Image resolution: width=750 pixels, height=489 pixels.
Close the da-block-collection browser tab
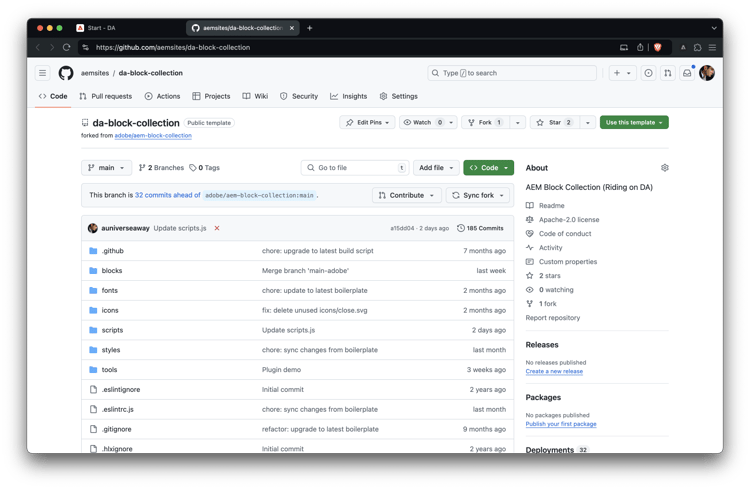click(292, 28)
